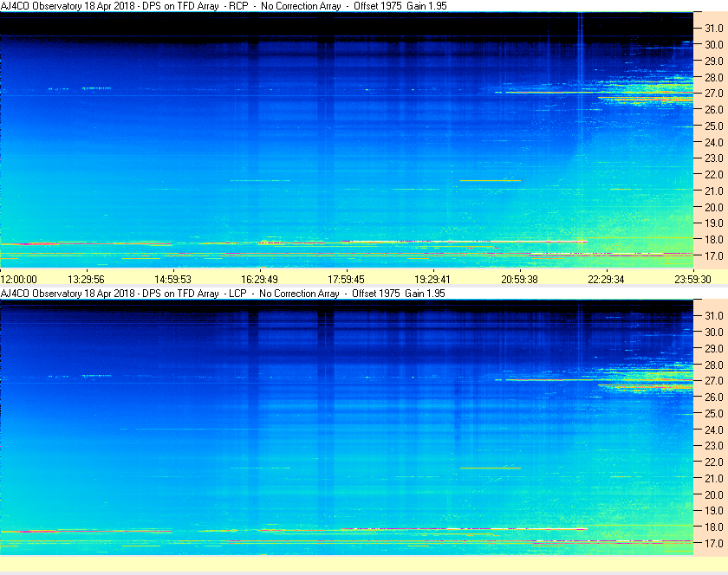The image size is (728, 575).
Task: Pick the 17.0 axis label on LCP plot
Action: click(x=714, y=544)
